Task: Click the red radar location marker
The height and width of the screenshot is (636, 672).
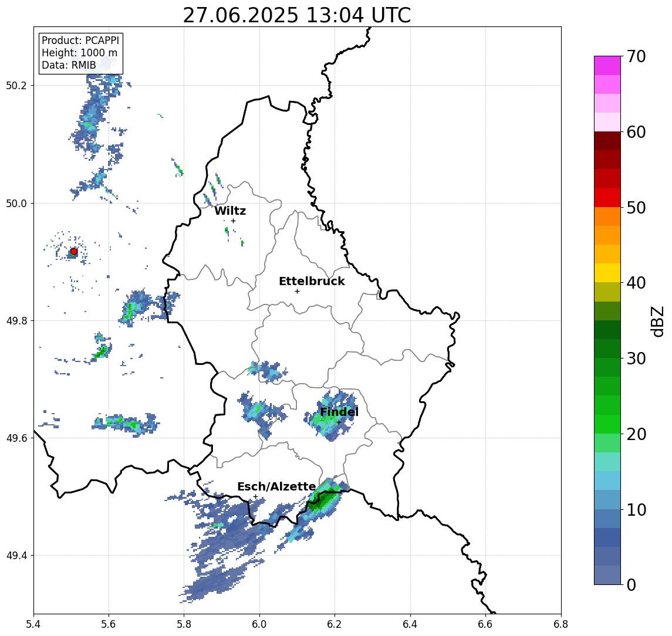Action: click(x=74, y=252)
